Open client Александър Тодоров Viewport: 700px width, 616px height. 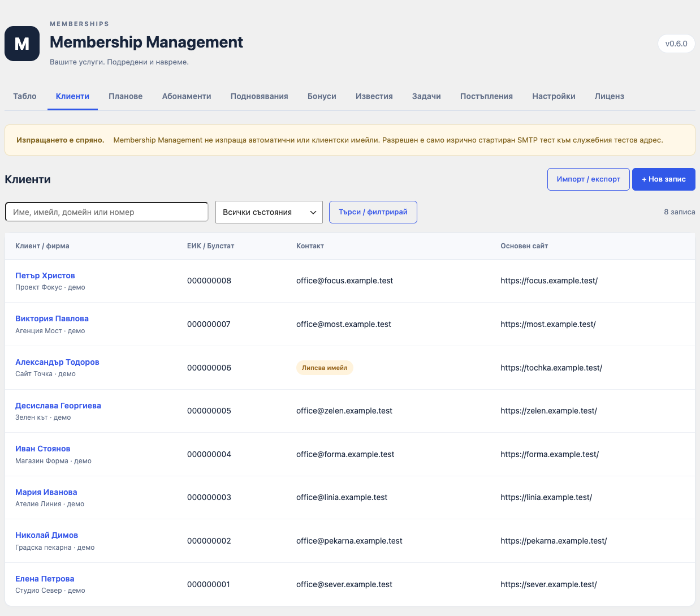[57, 362]
